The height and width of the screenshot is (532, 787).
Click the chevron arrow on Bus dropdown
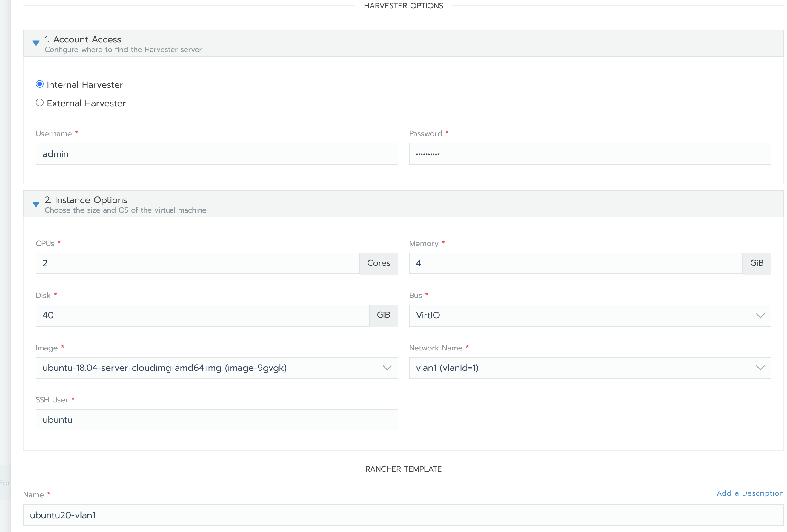pyautogui.click(x=760, y=316)
